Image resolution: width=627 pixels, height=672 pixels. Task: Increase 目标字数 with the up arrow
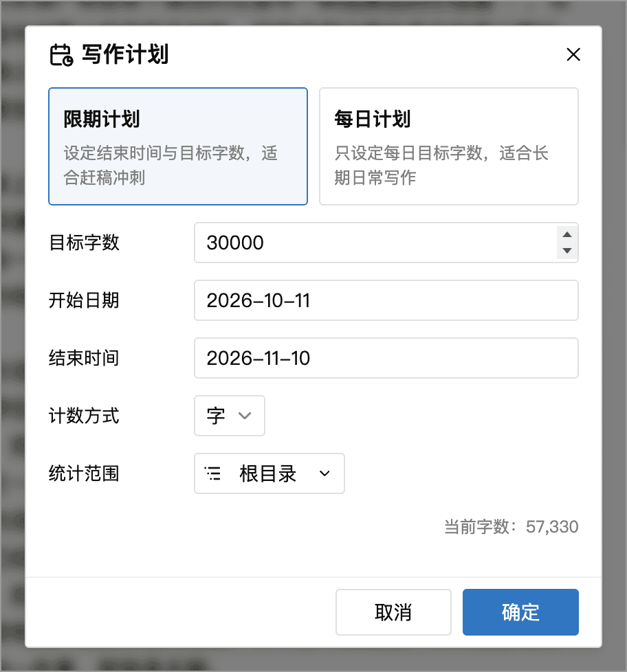pyautogui.click(x=567, y=234)
